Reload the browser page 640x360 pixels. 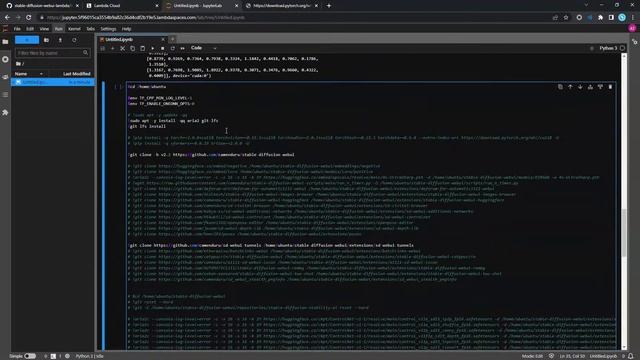coord(29,18)
